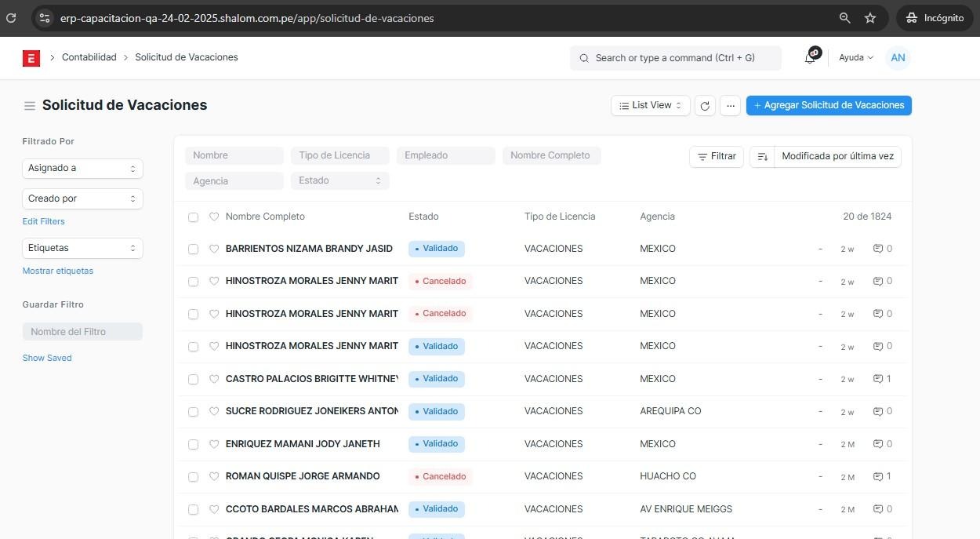The height and width of the screenshot is (539, 980).
Task: Like the BARRIENTOS NIZAMA BRANDY JASID row heart
Action: coord(214,249)
